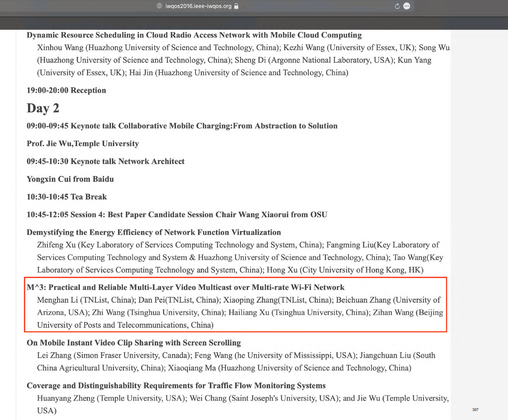508x420 pixels.
Task: Click the lock icon beside the URL
Action: tap(236, 6)
